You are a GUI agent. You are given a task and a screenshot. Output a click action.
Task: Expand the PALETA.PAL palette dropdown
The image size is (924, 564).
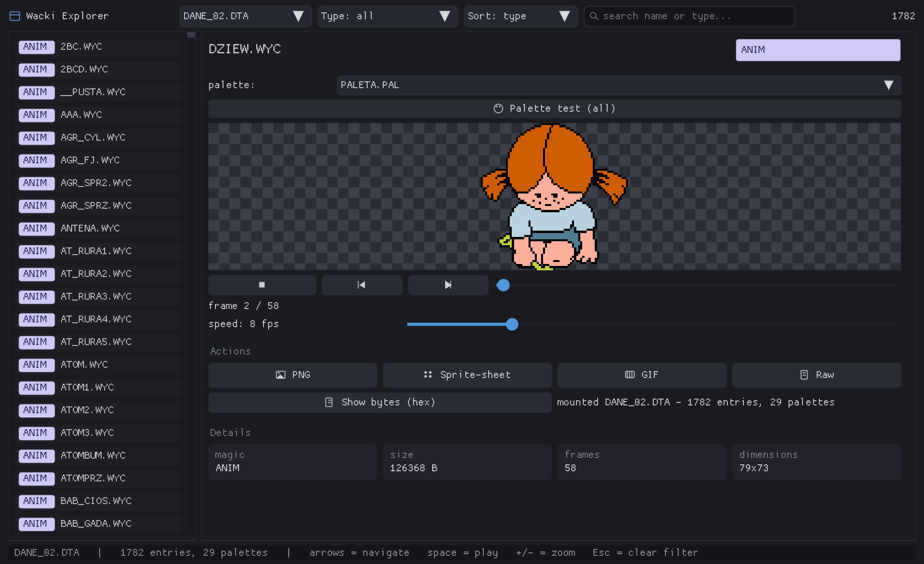pyautogui.click(x=619, y=85)
